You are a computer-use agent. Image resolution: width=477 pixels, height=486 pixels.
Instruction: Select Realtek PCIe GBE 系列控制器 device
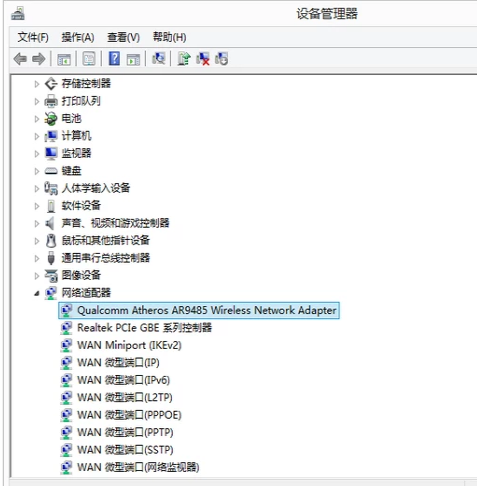(x=144, y=328)
